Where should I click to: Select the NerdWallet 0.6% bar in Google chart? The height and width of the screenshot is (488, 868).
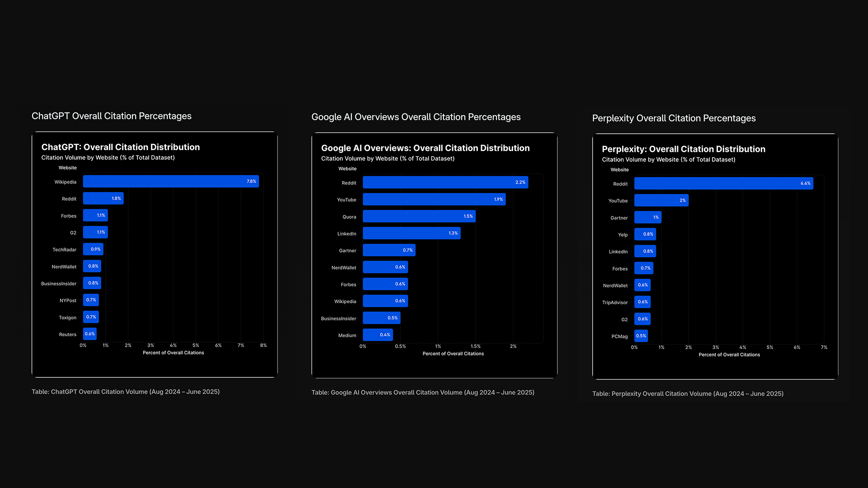(386, 267)
